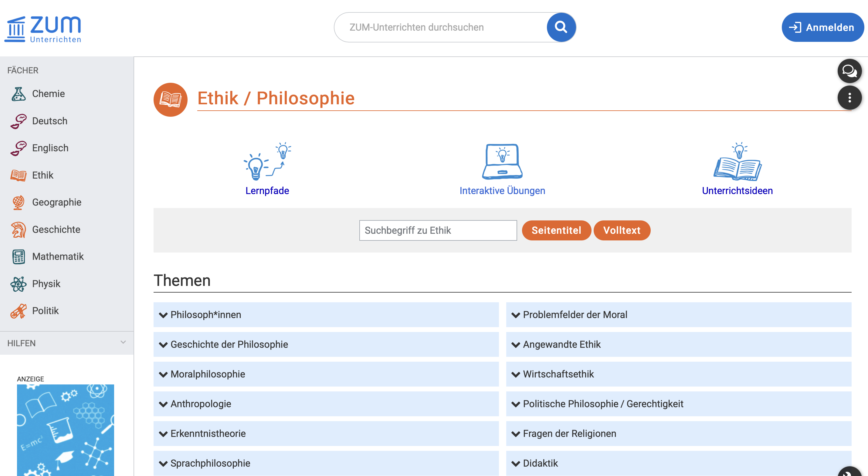Open the three-dot options icon

tap(849, 97)
